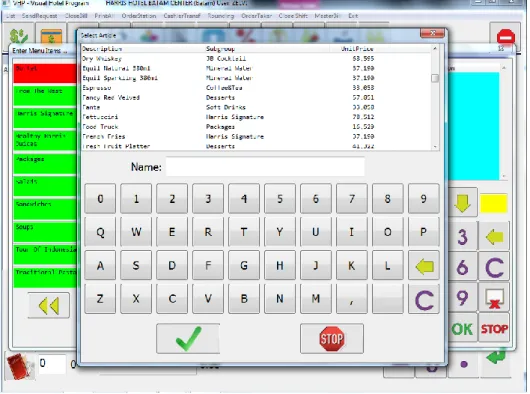Select the Soups category
This screenshot has height=394, width=530.
pyautogui.click(x=45, y=232)
